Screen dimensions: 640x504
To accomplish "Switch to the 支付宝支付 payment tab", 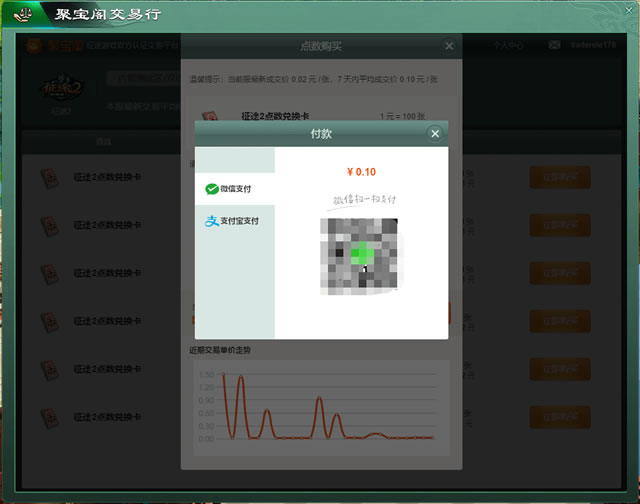I will click(235, 221).
